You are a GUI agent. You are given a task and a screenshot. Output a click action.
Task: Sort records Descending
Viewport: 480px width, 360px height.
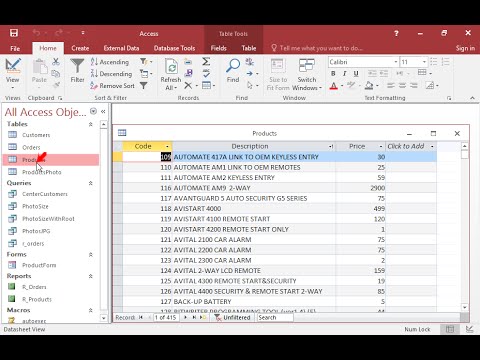tap(111, 74)
